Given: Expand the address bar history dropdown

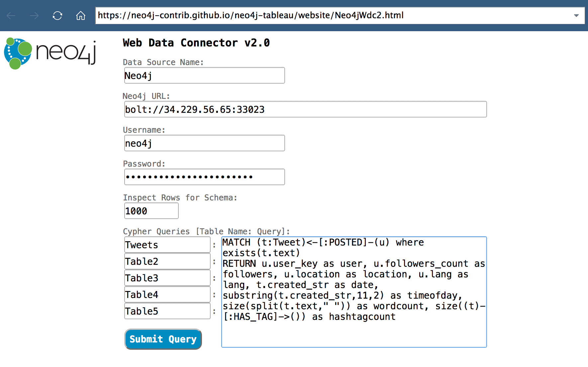Looking at the screenshot, I should [576, 16].
